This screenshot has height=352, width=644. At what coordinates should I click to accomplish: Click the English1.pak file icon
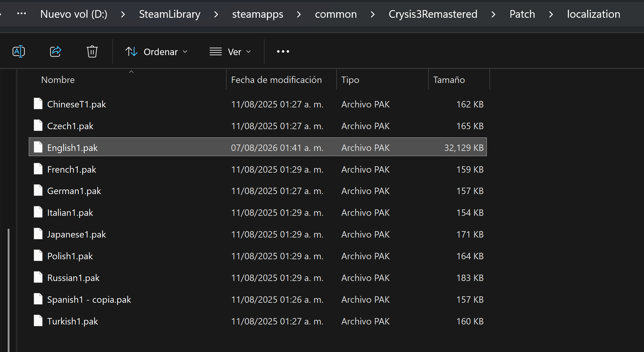click(x=38, y=147)
